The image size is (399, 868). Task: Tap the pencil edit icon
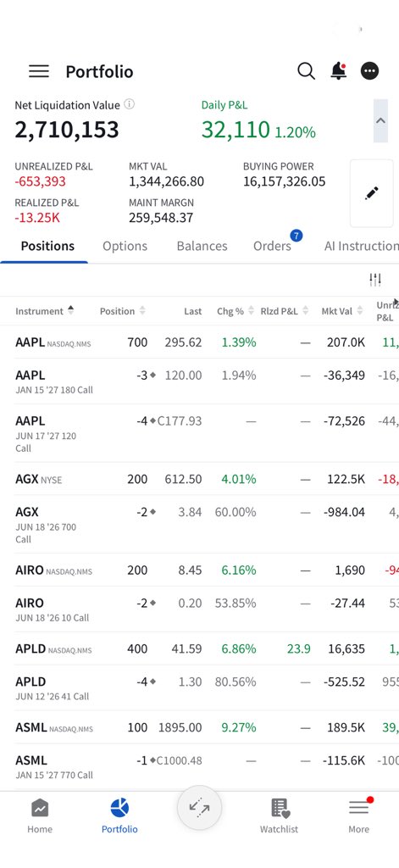pyautogui.click(x=371, y=193)
